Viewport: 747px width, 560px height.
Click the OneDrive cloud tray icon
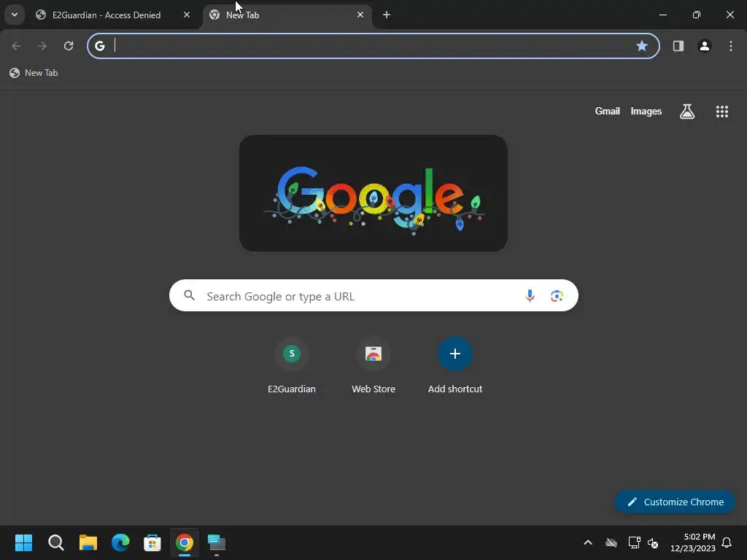611,542
